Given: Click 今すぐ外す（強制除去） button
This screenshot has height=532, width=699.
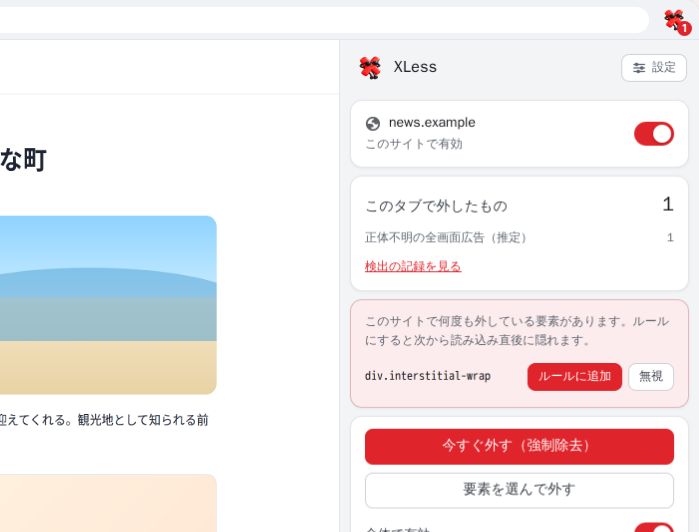Looking at the screenshot, I should [519, 446].
